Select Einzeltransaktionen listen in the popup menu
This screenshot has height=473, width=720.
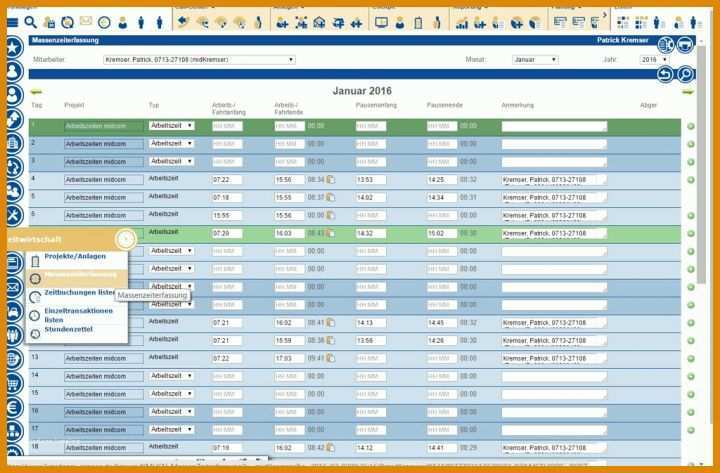[x=78, y=315]
